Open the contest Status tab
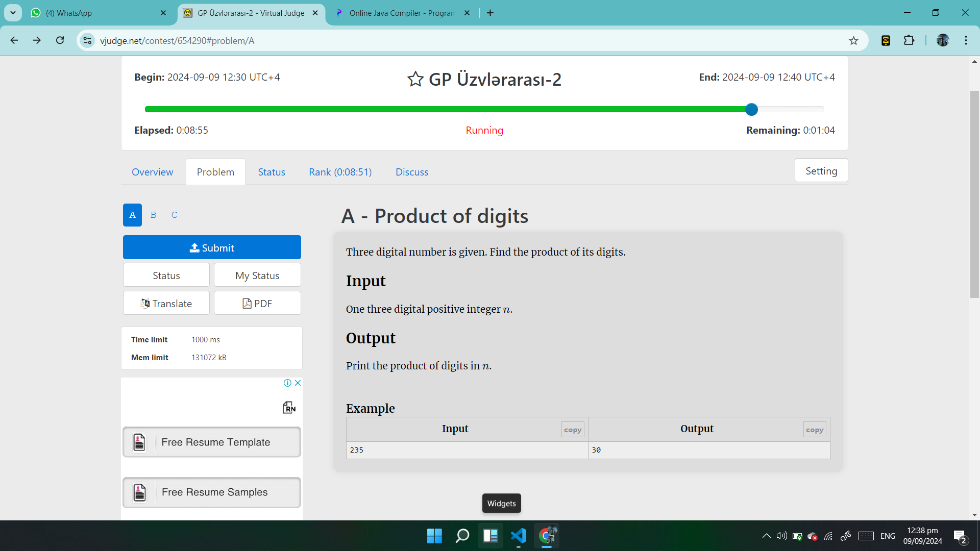The height and width of the screenshot is (551, 980). click(x=272, y=172)
